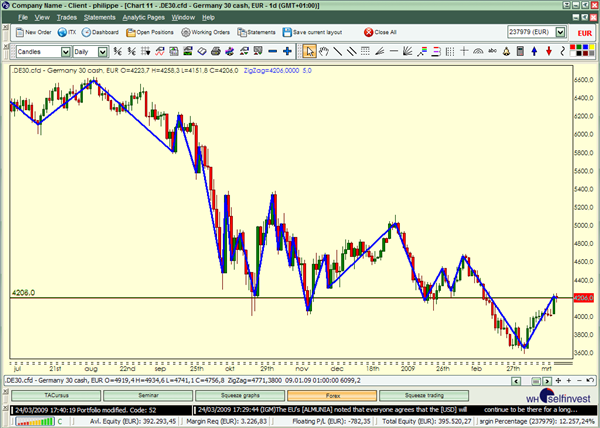Click the Statements toolbar button
Viewport: 600px width, 428px height.
click(256, 32)
